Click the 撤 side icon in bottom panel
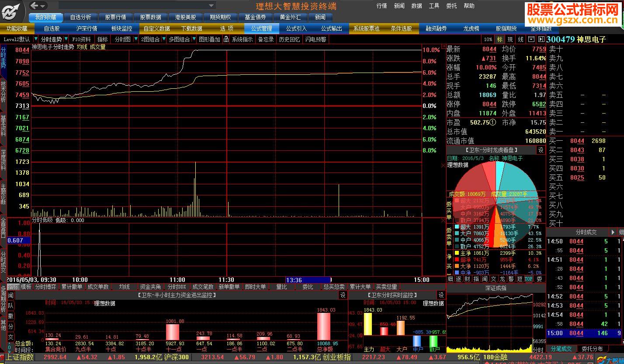The height and width of the screenshot is (364, 624). [x=10, y=316]
